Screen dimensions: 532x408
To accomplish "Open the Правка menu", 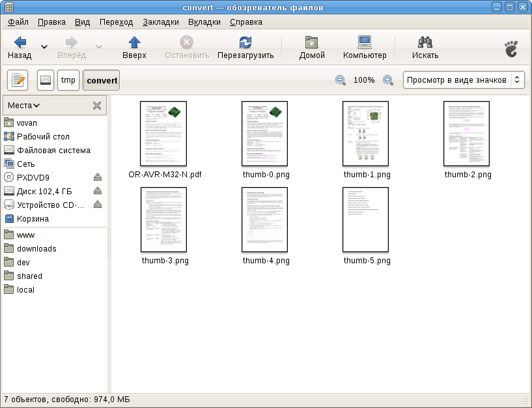I will click(x=51, y=22).
